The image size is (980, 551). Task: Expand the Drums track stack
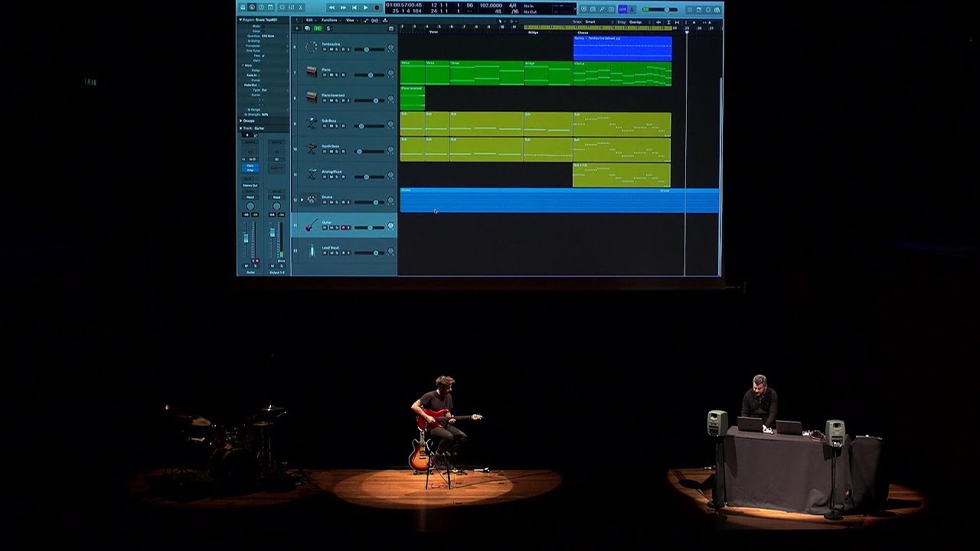click(x=302, y=200)
